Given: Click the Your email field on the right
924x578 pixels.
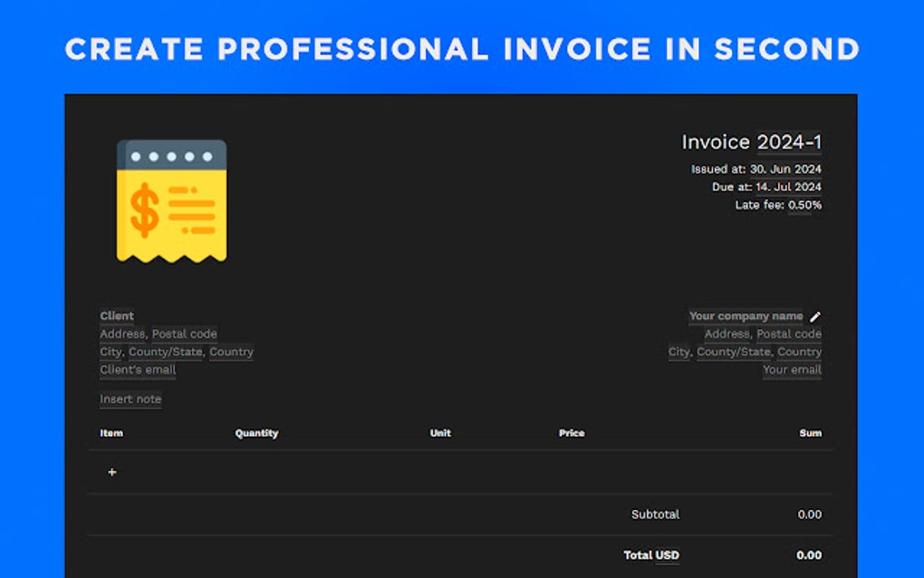Looking at the screenshot, I should pyautogui.click(x=792, y=370).
